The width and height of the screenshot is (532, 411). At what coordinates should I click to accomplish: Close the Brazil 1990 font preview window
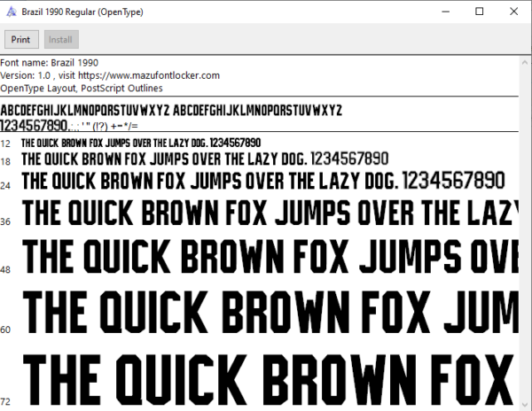(x=513, y=12)
